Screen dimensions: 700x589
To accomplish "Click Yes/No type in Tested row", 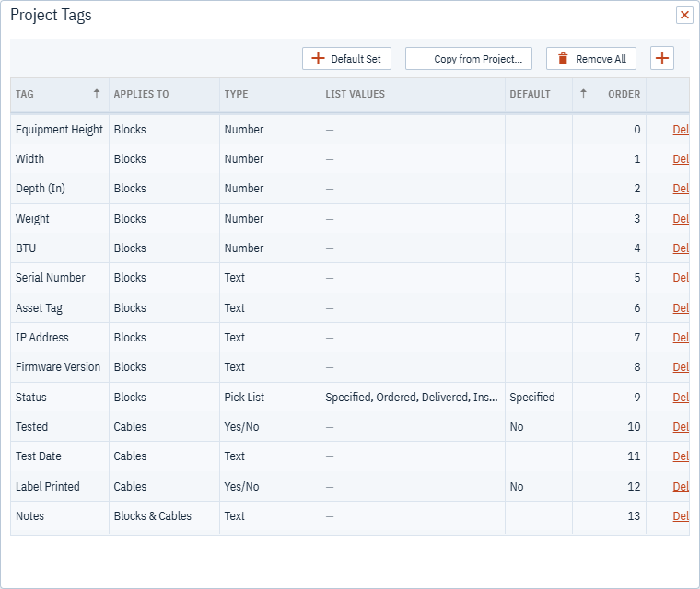I will [x=241, y=427].
